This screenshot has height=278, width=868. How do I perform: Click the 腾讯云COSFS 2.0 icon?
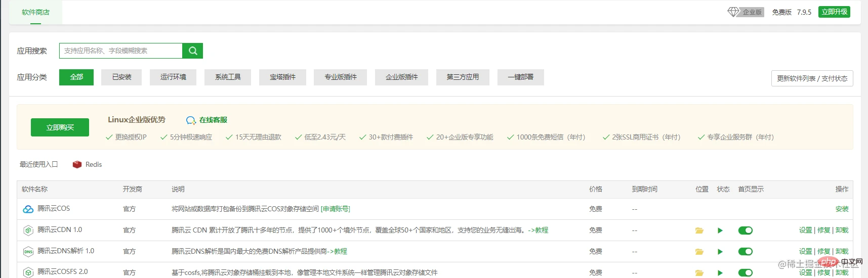[28, 272]
